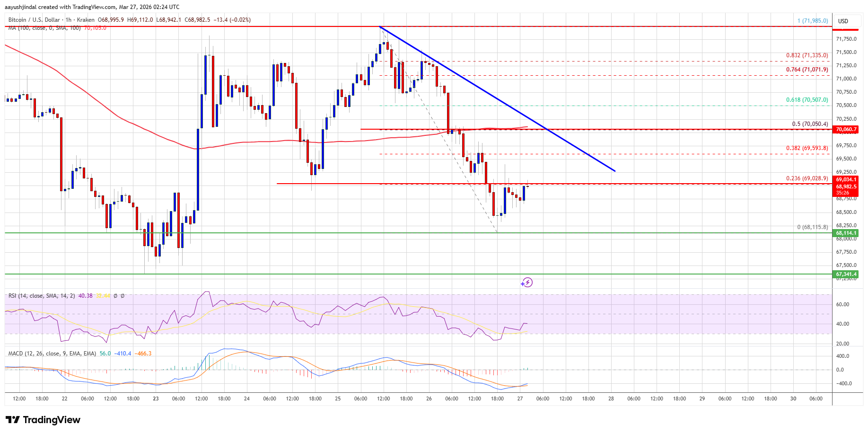The image size is (868, 434).
Task: Select date 25 on the time axis
Action: point(338,399)
